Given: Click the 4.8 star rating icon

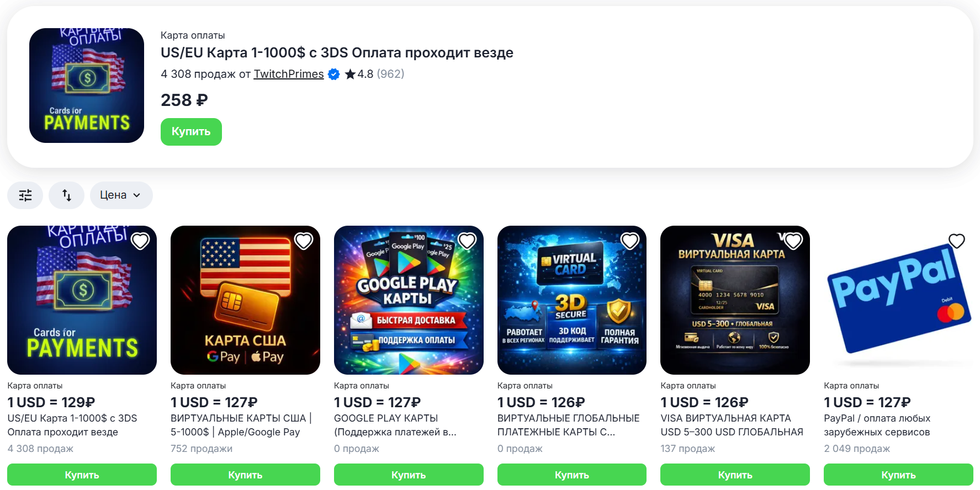Looking at the screenshot, I should point(350,74).
